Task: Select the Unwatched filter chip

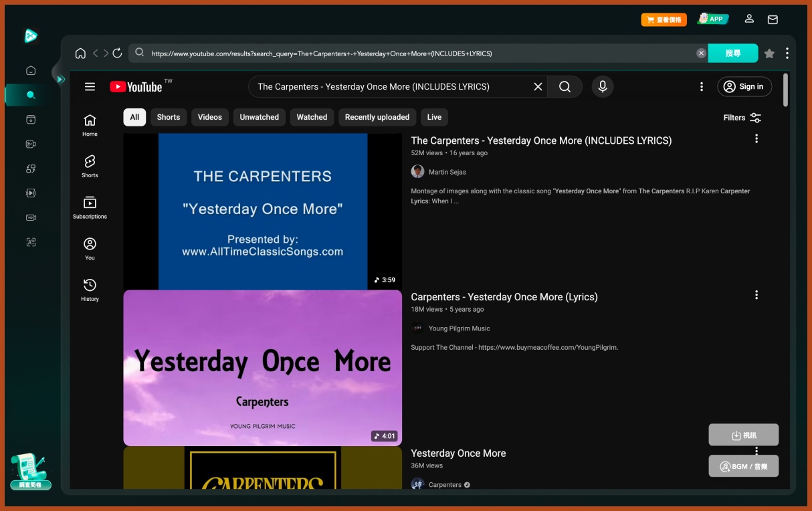Action: click(x=259, y=117)
